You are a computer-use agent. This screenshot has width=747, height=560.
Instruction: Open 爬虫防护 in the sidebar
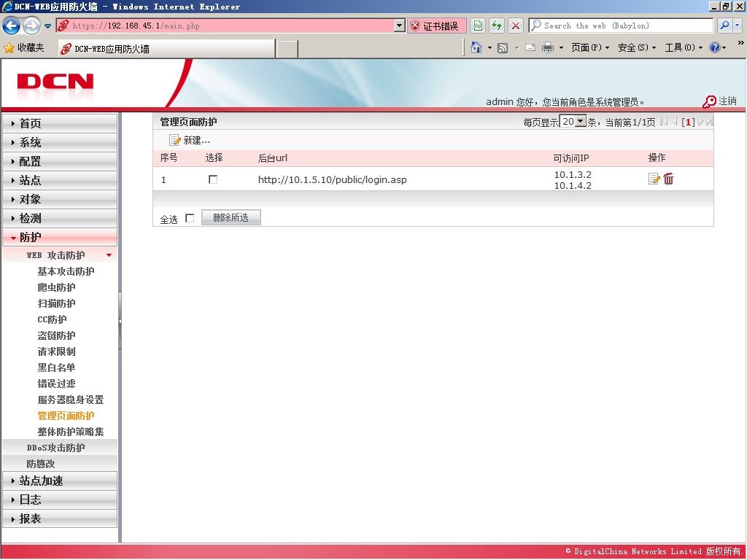click(56, 287)
